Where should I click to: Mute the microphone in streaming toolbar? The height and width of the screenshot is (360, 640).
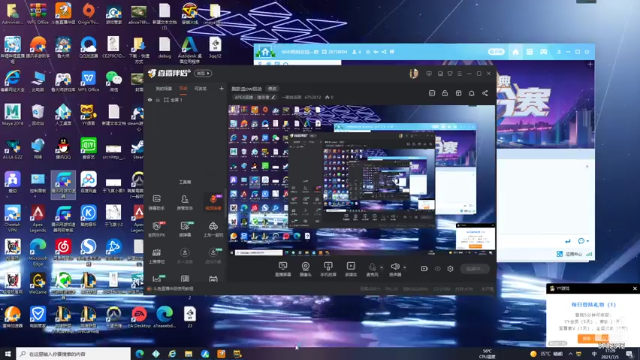[x=372, y=267]
